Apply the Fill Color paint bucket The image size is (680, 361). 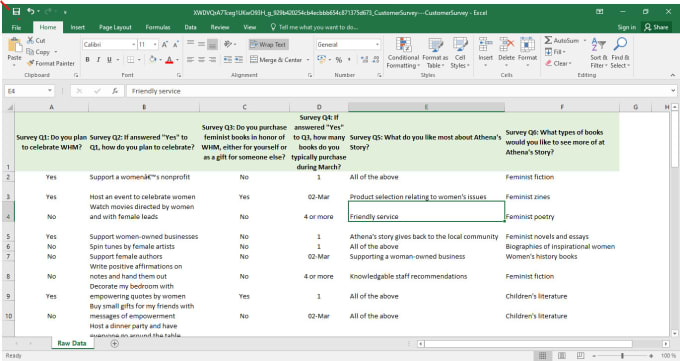click(153, 59)
